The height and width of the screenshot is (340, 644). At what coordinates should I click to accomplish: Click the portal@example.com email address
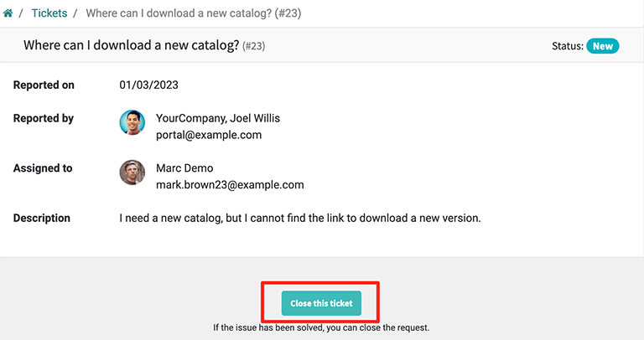click(209, 135)
